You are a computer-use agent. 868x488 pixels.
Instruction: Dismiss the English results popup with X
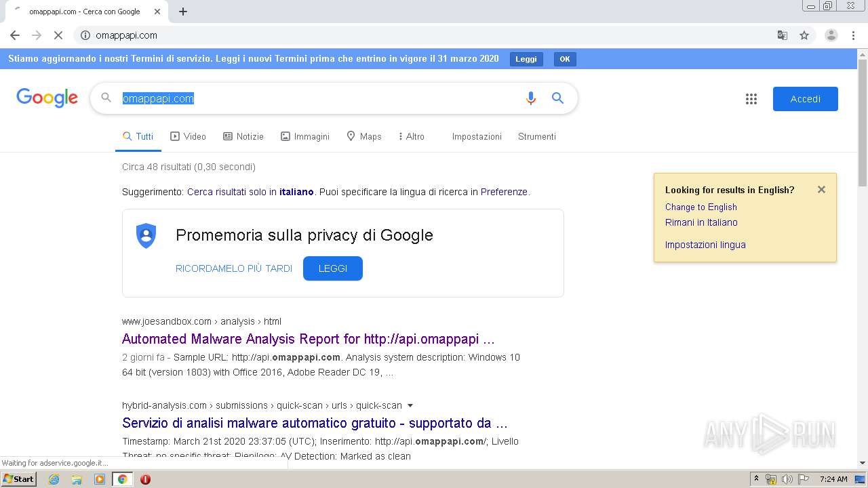pyautogui.click(x=821, y=190)
